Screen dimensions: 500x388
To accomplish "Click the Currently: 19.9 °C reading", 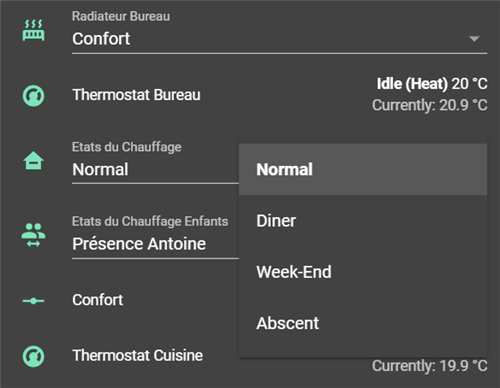I will (430, 366).
